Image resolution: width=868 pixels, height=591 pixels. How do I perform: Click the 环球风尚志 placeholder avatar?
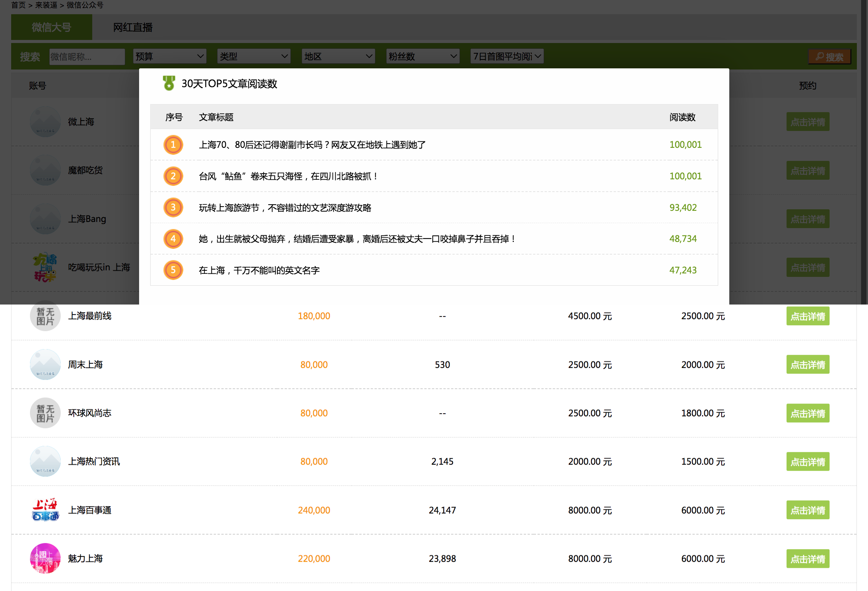click(x=45, y=413)
